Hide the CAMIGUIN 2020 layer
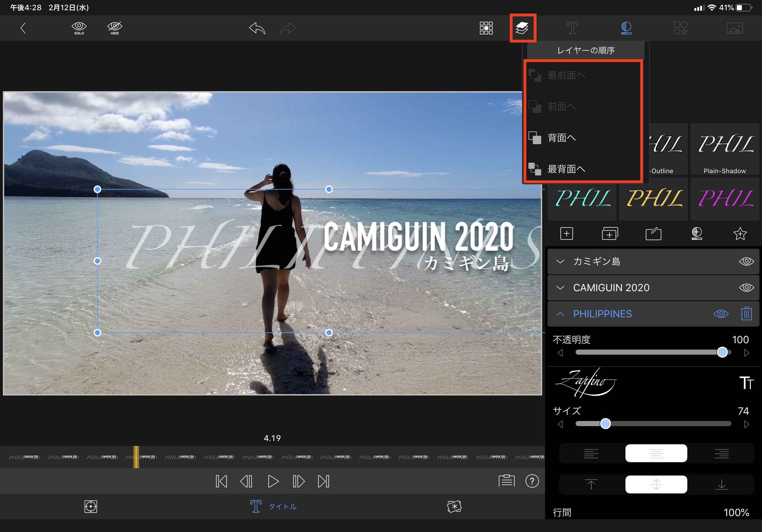762x532 pixels. [746, 287]
